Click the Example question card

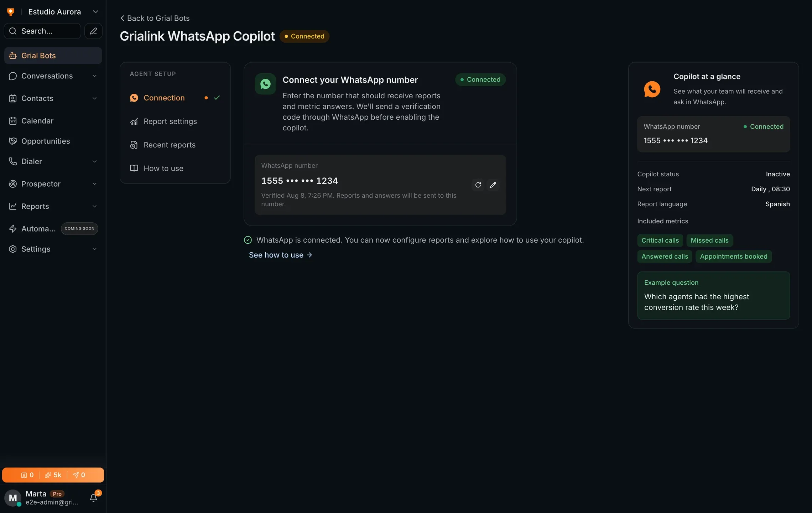coord(713,295)
